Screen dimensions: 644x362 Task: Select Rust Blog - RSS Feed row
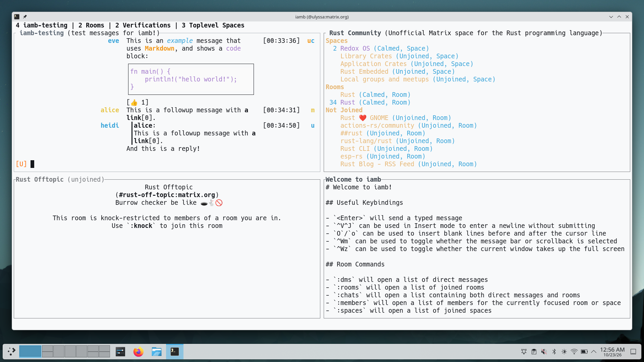pos(409,164)
